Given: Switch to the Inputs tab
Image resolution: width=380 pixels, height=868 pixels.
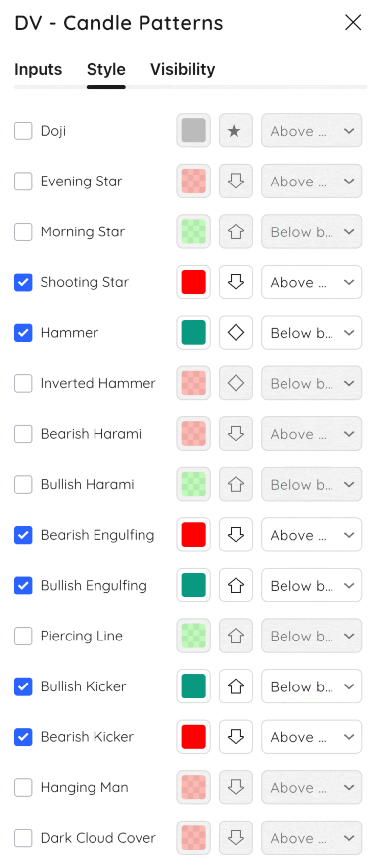Looking at the screenshot, I should [x=38, y=69].
